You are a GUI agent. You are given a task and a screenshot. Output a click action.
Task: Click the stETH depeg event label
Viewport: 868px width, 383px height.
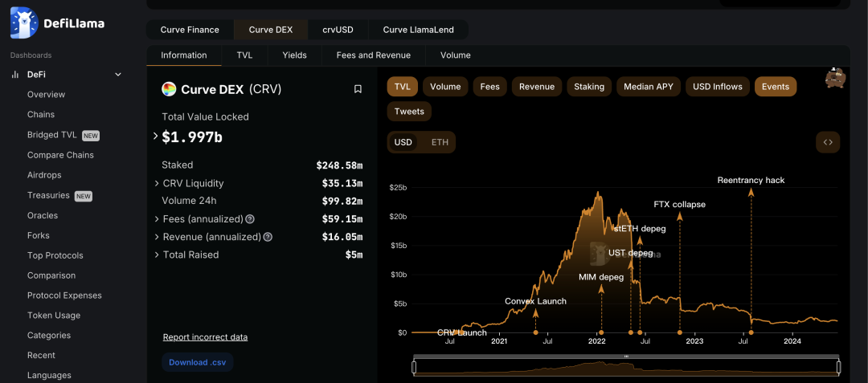(640, 228)
